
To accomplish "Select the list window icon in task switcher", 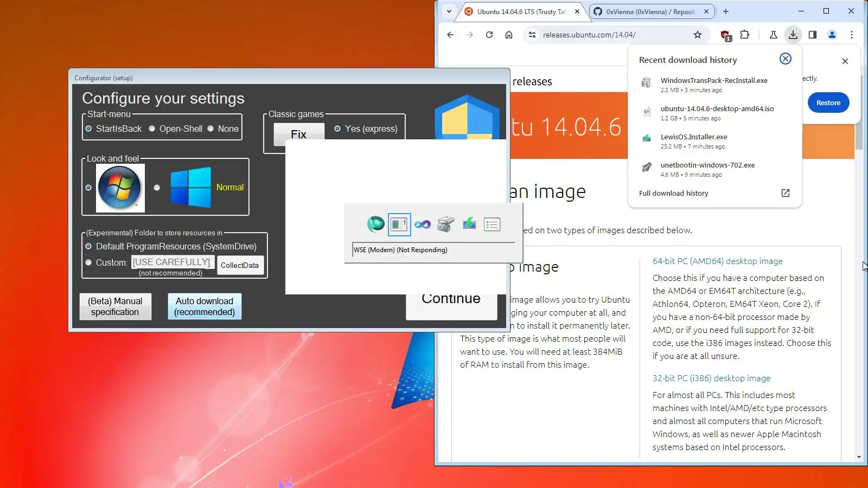I will point(492,224).
